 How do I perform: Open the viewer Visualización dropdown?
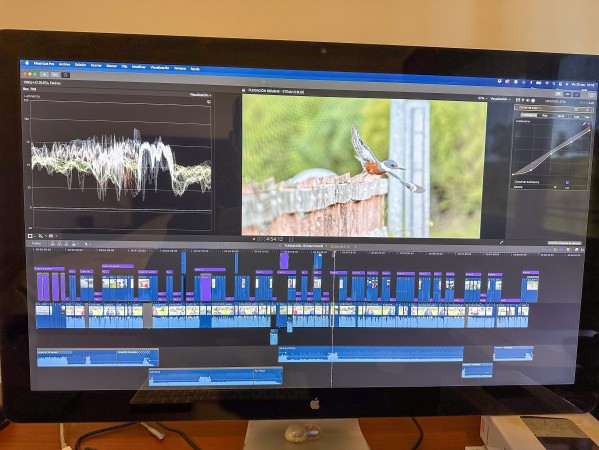pos(500,99)
